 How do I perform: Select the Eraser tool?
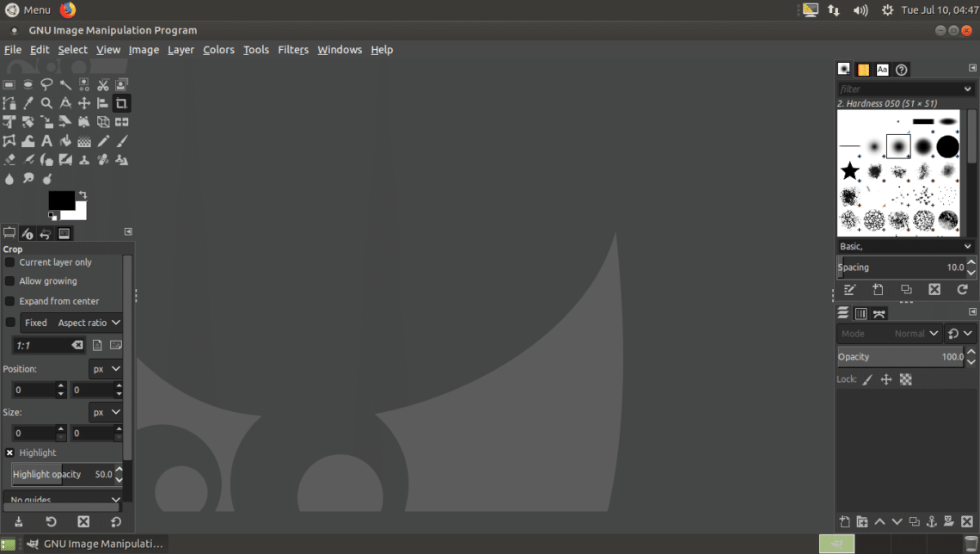9,160
